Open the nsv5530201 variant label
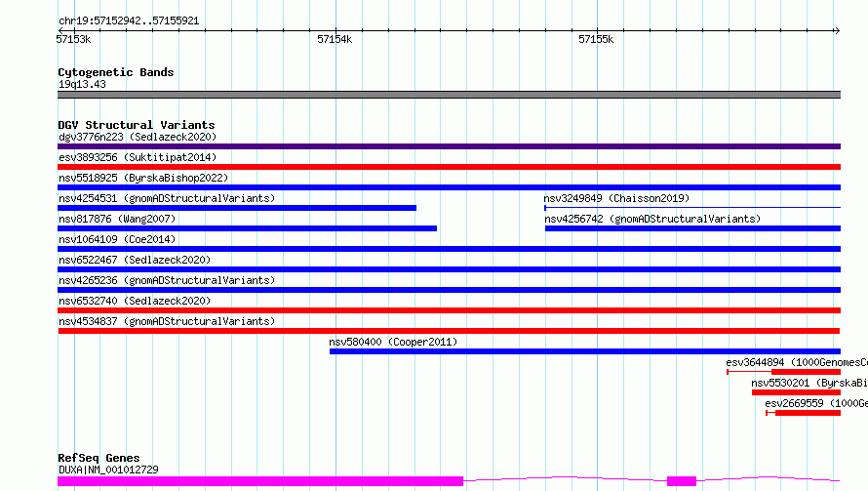The image size is (868, 491). point(809,383)
